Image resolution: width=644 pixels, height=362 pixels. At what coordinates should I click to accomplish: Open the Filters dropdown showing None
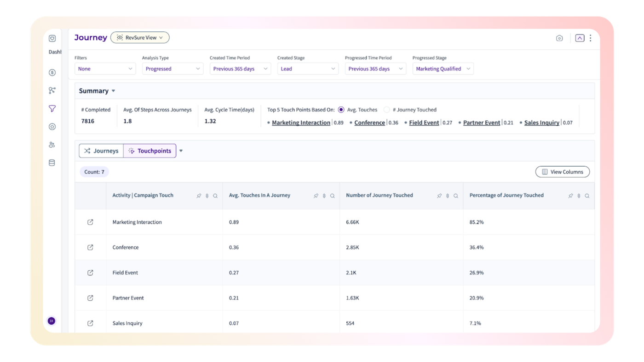[105, 69]
